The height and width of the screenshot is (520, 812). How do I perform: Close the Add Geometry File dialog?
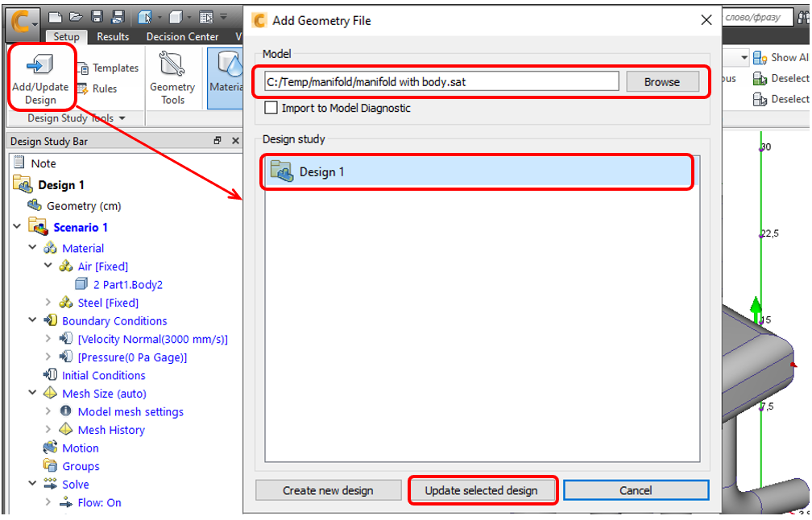tap(706, 20)
